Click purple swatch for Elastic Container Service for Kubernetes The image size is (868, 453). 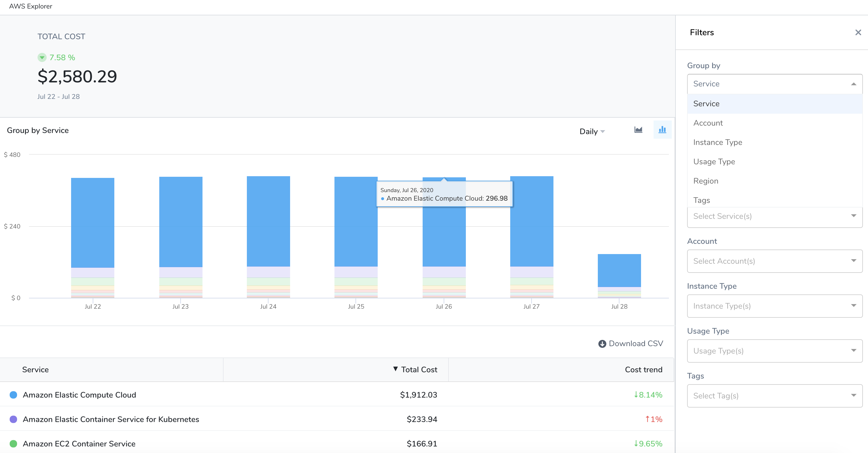13,419
